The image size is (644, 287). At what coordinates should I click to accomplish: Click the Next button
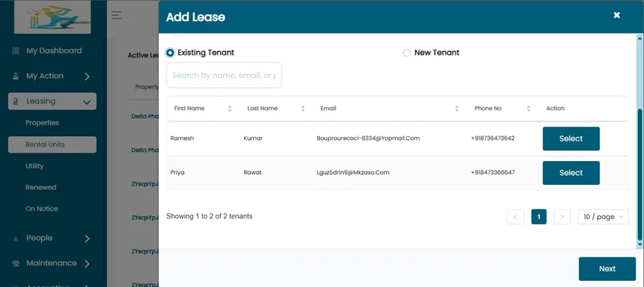tap(607, 269)
